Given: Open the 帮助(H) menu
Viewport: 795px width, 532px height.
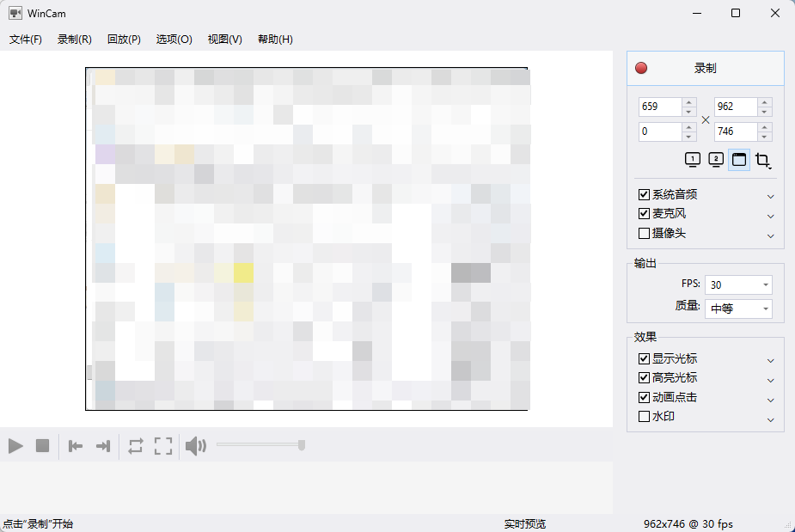Looking at the screenshot, I should pyautogui.click(x=275, y=40).
